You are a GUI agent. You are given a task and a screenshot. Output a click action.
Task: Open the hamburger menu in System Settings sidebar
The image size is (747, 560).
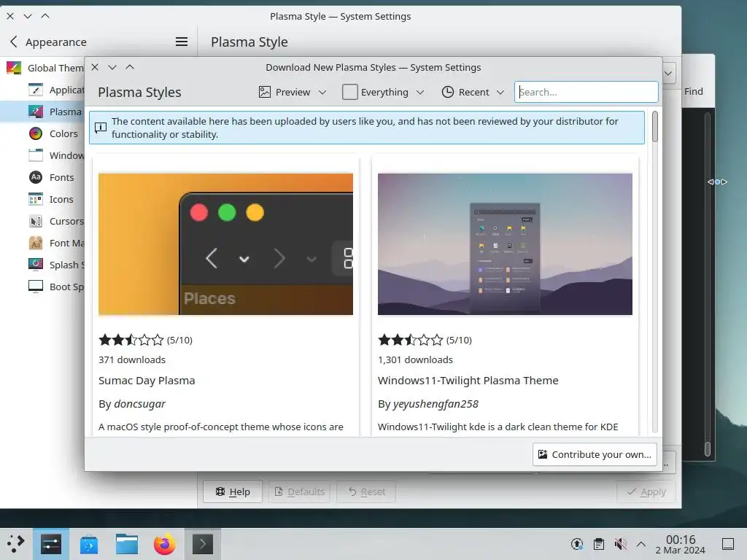[x=182, y=42]
